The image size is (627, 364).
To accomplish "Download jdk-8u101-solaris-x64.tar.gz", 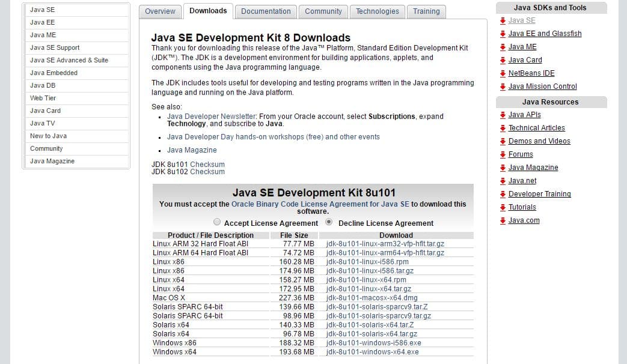I will click(372, 334).
